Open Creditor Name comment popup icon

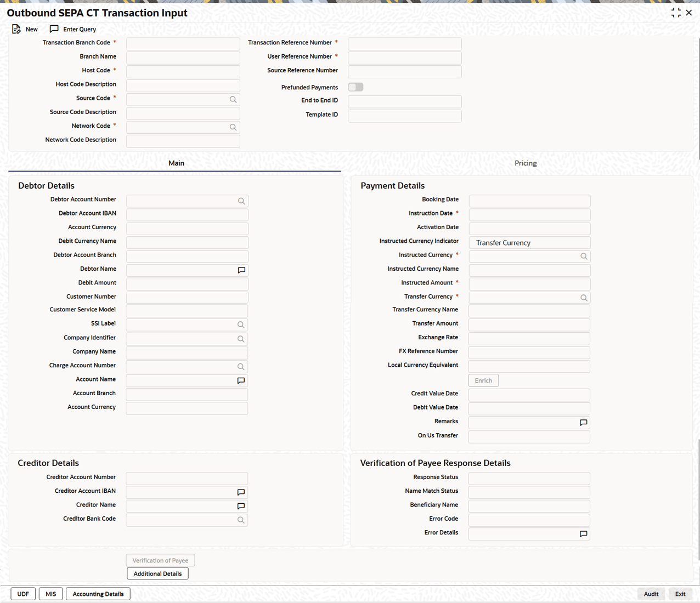click(241, 506)
